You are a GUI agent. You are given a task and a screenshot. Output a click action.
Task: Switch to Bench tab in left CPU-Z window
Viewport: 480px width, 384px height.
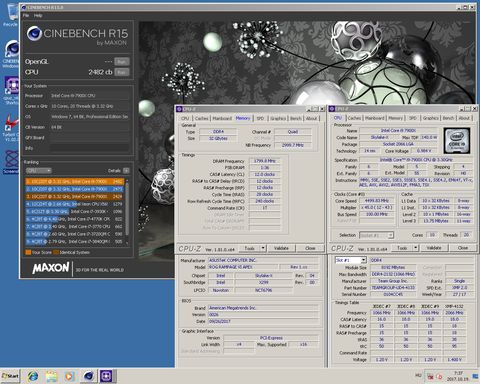click(x=296, y=118)
